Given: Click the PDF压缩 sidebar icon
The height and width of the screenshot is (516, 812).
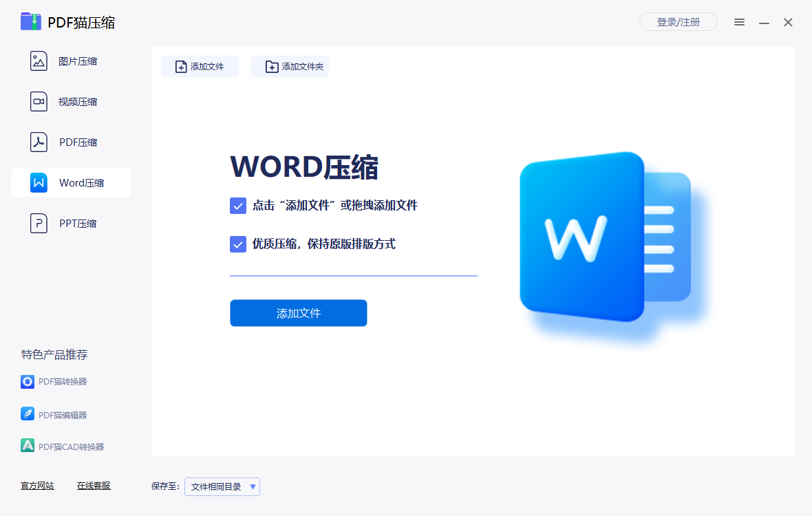Looking at the screenshot, I should click(39, 142).
